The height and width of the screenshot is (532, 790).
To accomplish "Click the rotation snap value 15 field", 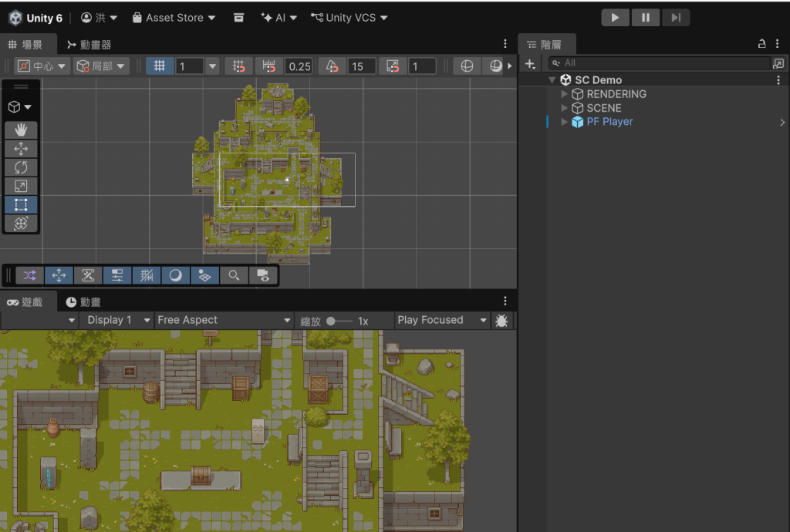I will [x=361, y=66].
